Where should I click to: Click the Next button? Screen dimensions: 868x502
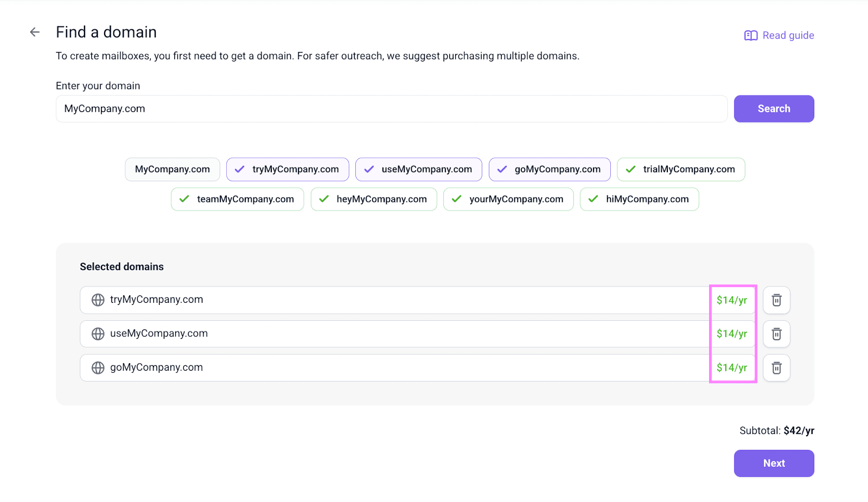click(774, 463)
